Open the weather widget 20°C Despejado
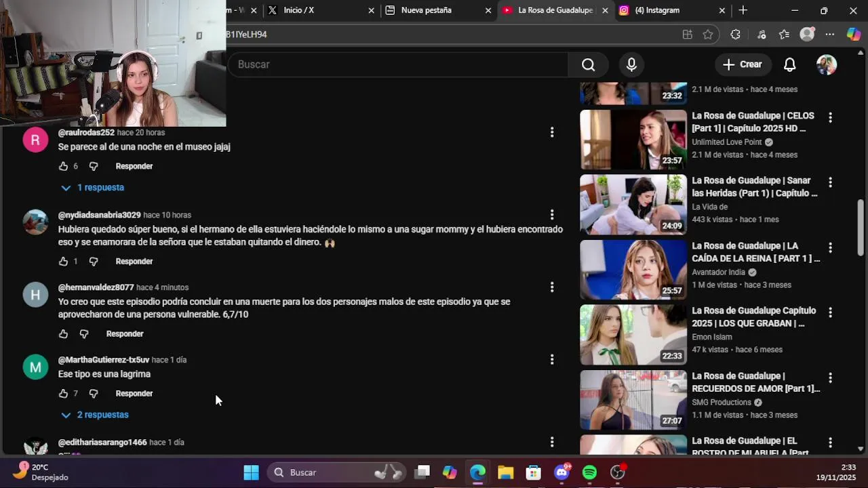The image size is (868, 488). tap(42, 472)
